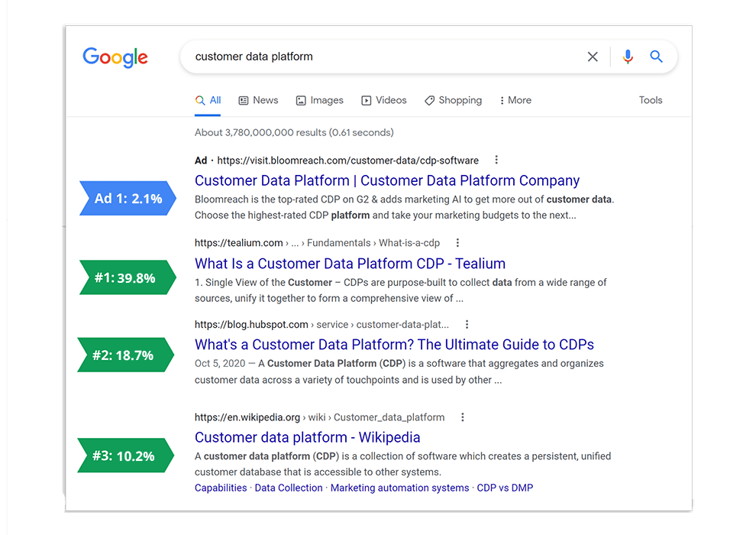The height and width of the screenshot is (535, 756).
Task: Go to the Videos tab
Action: click(x=384, y=100)
